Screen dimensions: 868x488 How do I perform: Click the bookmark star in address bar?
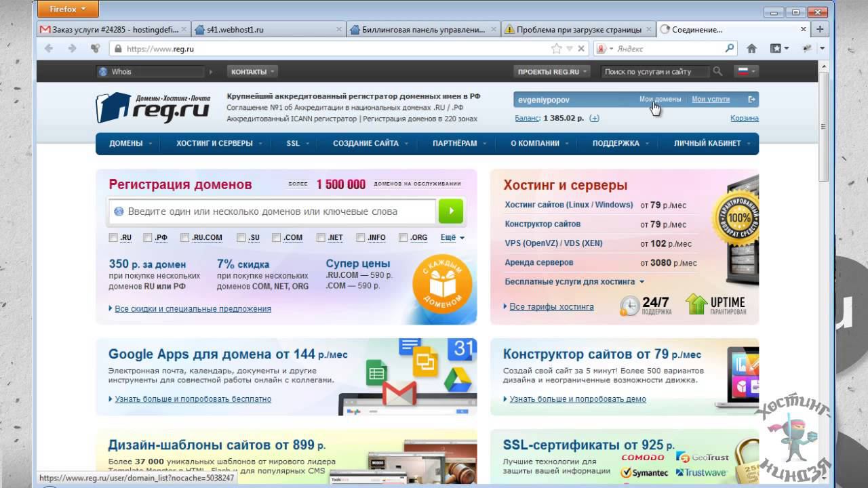click(x=556, y=49)
